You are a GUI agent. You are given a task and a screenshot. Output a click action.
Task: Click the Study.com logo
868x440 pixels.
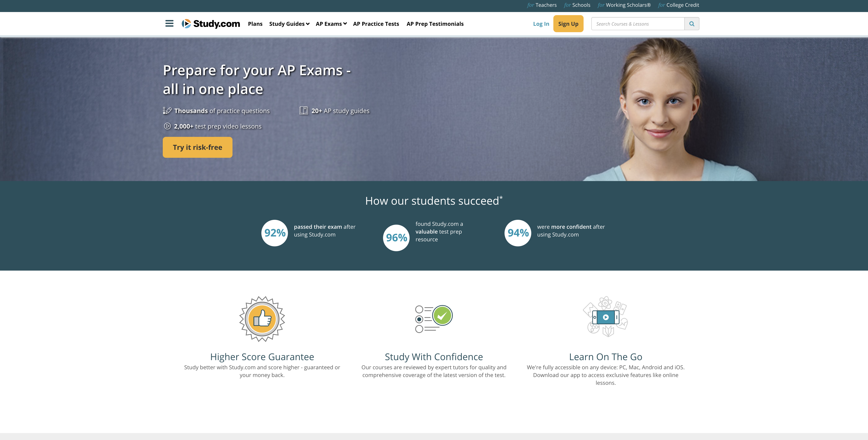pyautogui.click(x=211, y=24)
